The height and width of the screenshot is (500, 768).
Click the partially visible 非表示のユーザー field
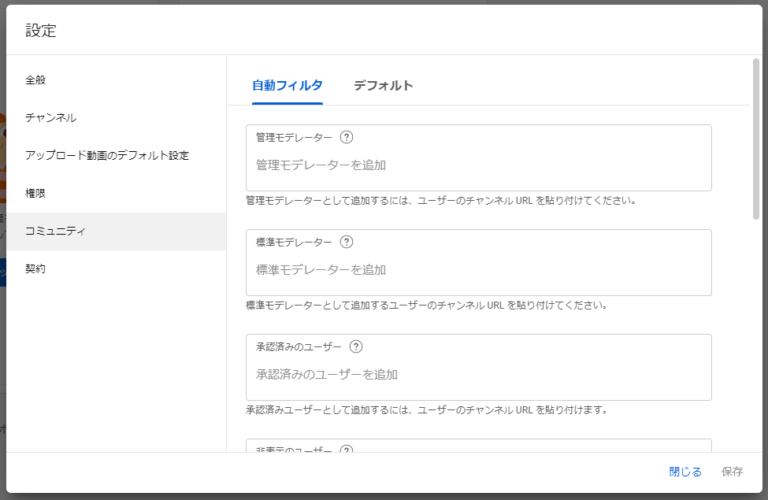(x=478, y=446)
